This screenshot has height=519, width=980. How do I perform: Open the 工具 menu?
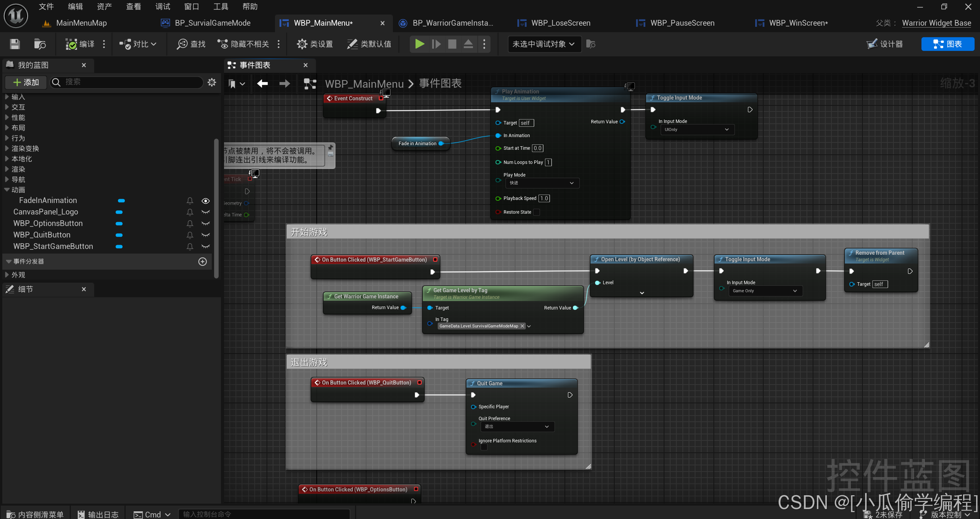221,7
